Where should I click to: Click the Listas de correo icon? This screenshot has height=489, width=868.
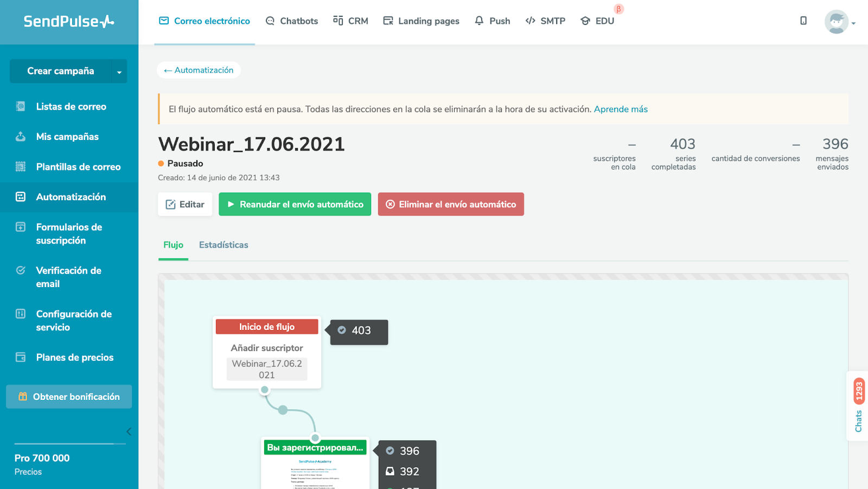pos(21,106)
